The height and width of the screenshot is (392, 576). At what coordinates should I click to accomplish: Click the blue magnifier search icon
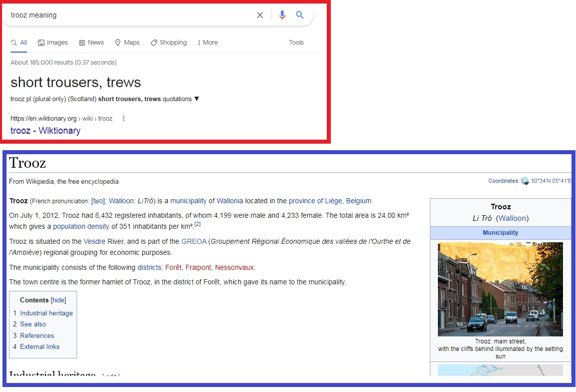coord(300,15)
